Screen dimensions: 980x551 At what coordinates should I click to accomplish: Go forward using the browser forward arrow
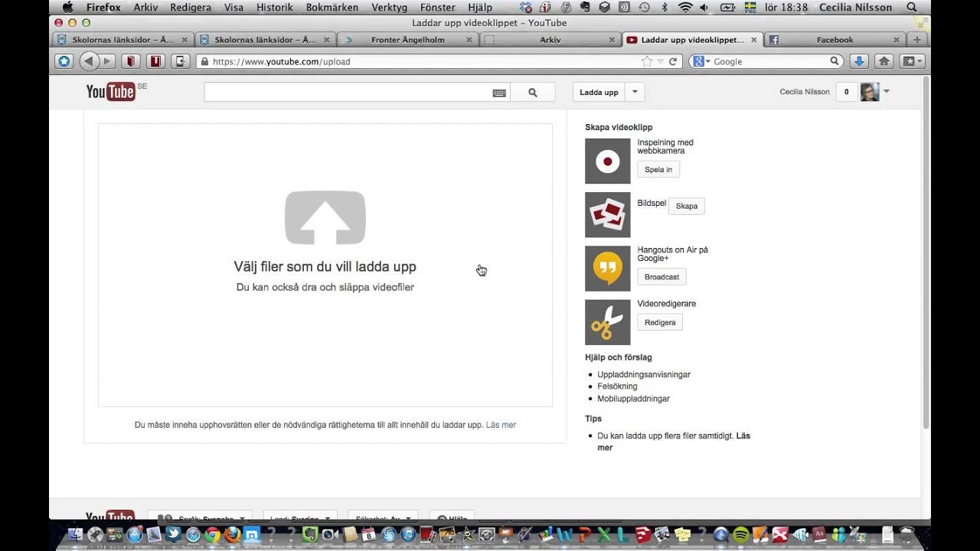click(107, 61)
